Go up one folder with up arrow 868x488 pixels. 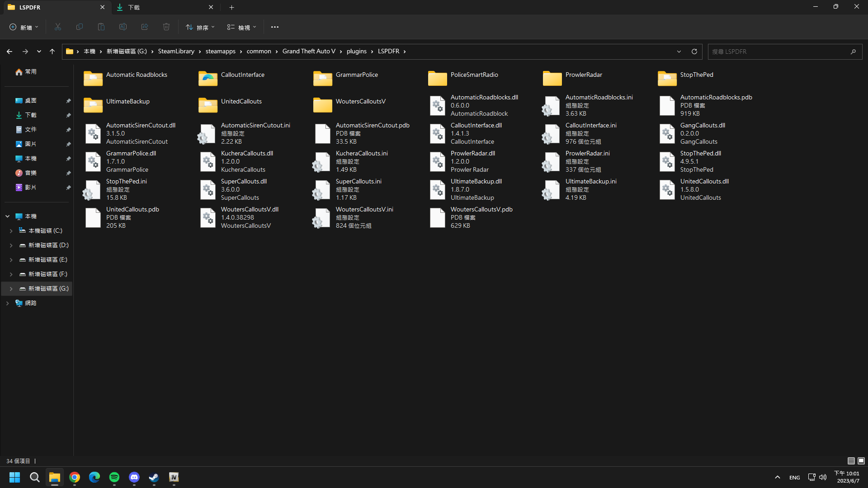(x=52, y=52)
